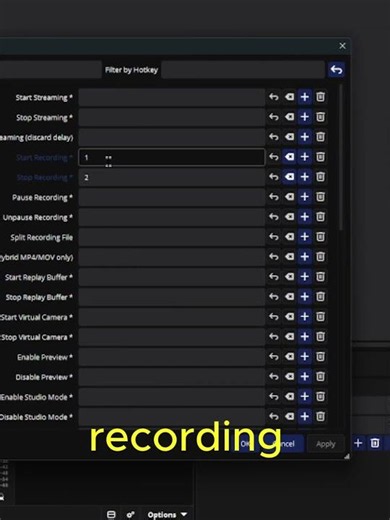The height and width of the screenshot is (520, 390).
Task: Delete the Disable Studio Mode hotkey binding
Action: [x=320, y=416]
